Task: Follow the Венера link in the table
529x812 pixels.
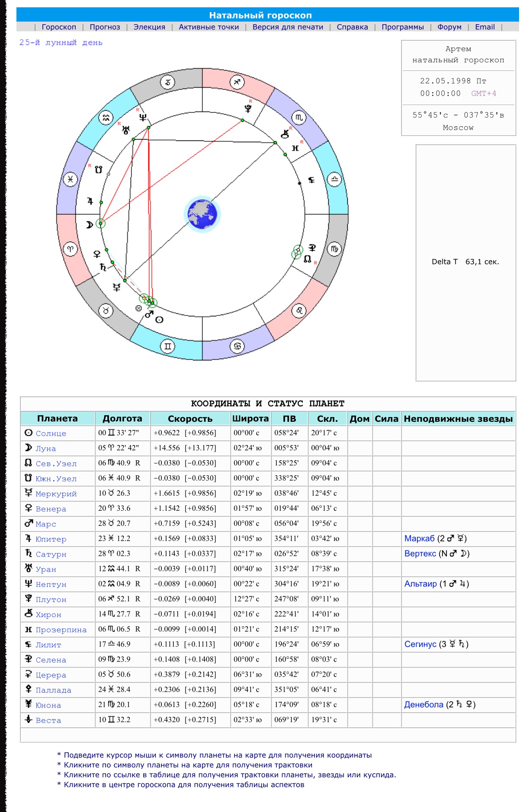Action: point(51,509)
